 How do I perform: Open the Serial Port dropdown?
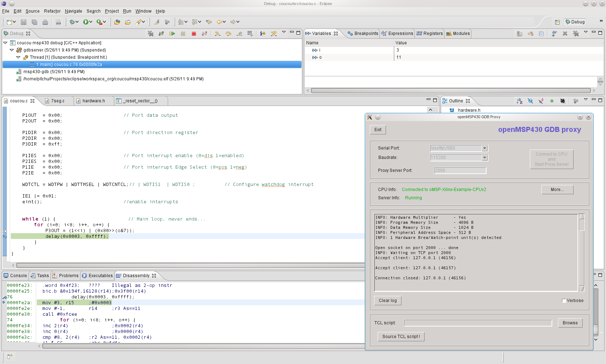click(x=484, y=148)
